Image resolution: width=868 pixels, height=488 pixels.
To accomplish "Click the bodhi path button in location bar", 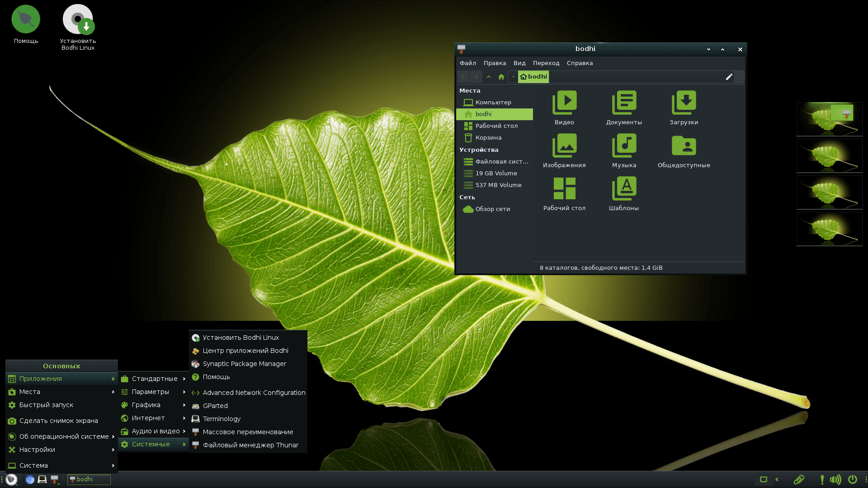I will [x=533, y=77].
